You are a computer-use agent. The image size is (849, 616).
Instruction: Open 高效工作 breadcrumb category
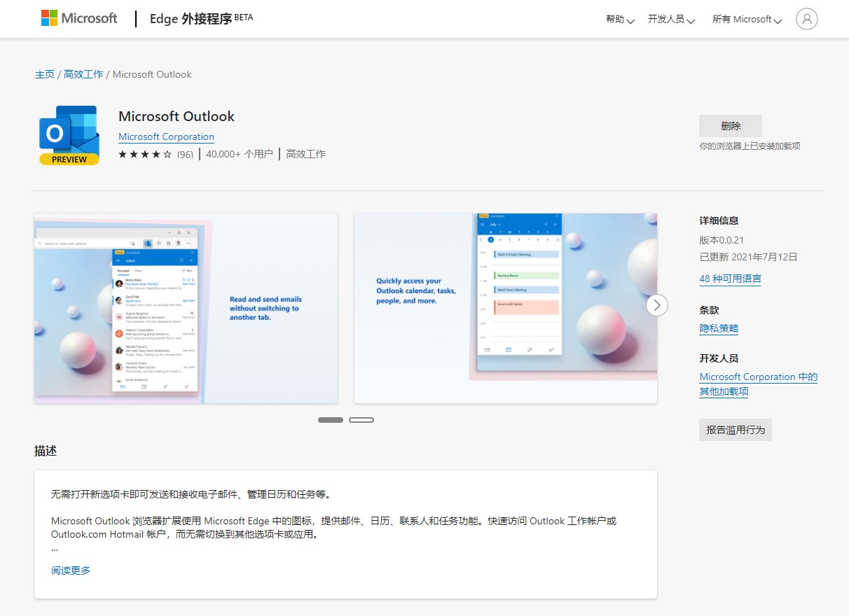point(83,74)
